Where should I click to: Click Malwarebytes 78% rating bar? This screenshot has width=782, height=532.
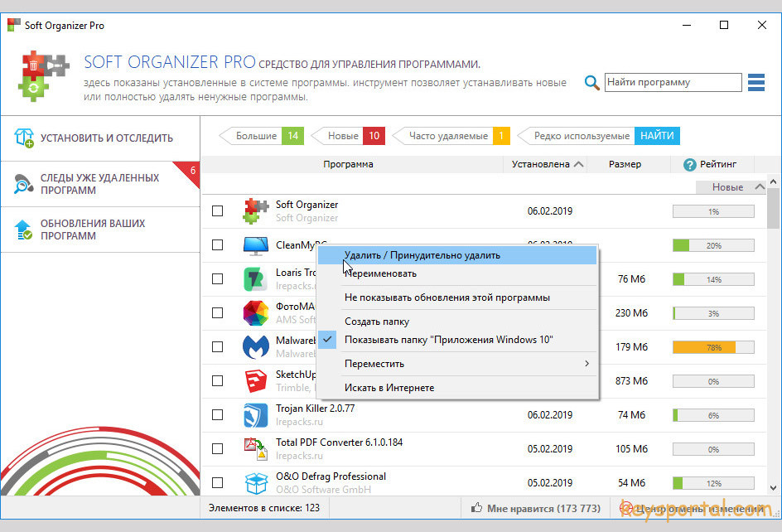coord(713,347)
